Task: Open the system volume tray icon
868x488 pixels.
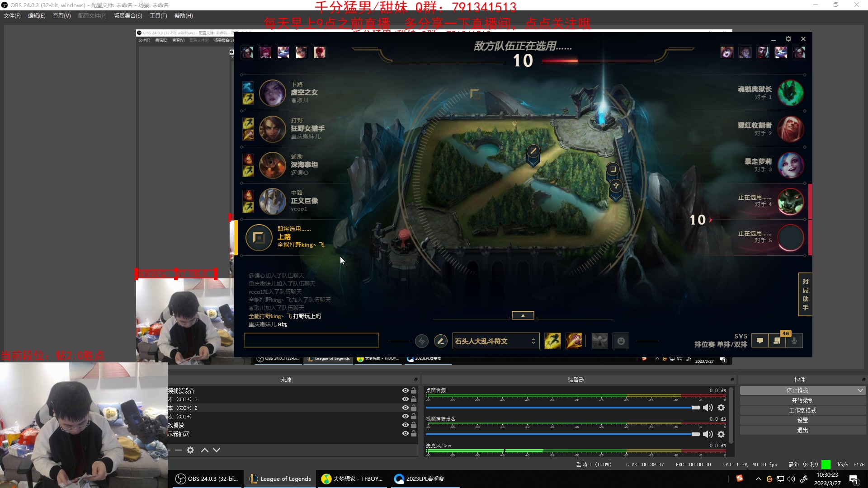Action: 791,479
